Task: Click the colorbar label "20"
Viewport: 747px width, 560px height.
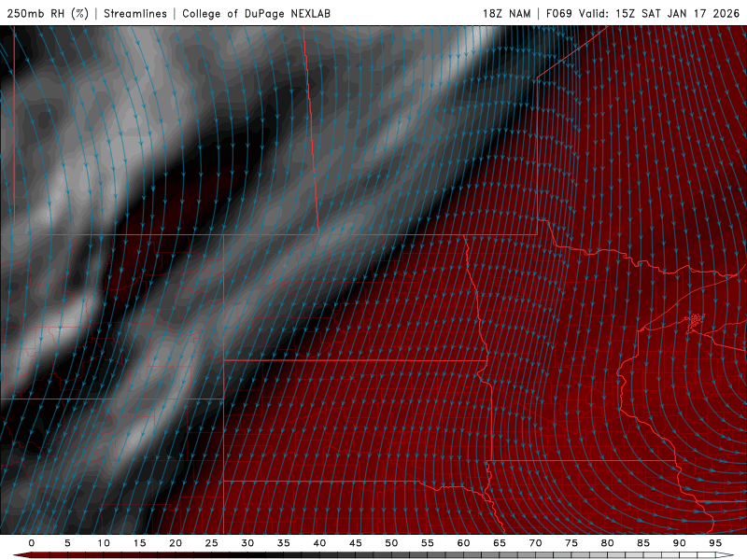Action: coord(176,543)
